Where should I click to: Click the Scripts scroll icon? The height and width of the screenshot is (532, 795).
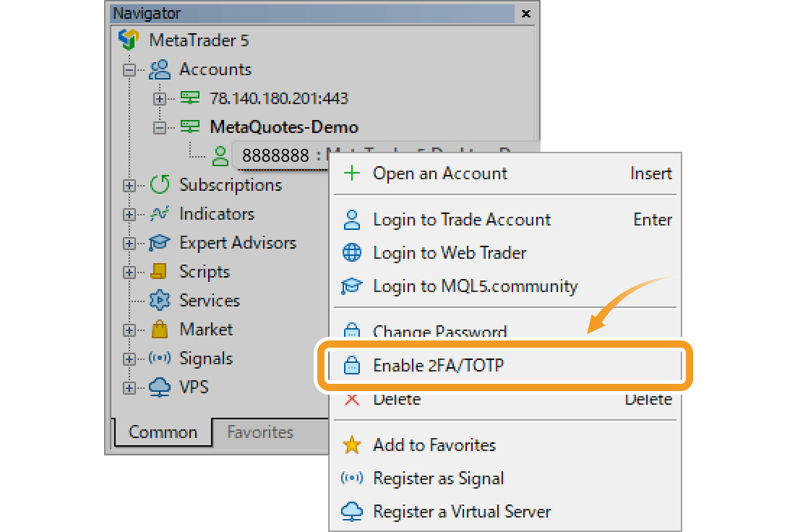(x=159, y=271)
